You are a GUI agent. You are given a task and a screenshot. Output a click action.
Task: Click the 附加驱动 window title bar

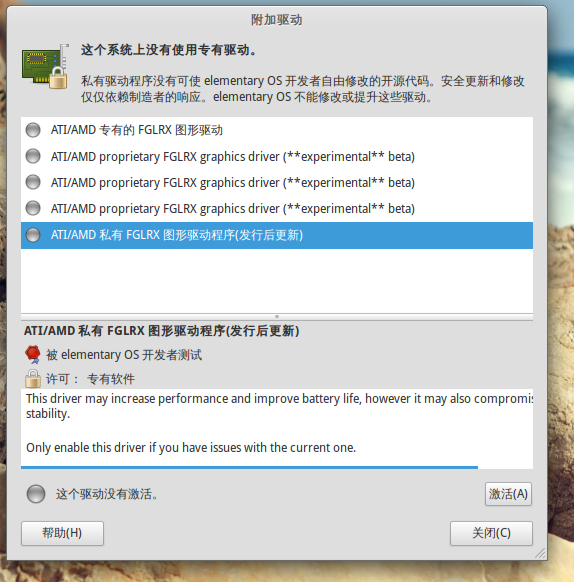(277, 20)
